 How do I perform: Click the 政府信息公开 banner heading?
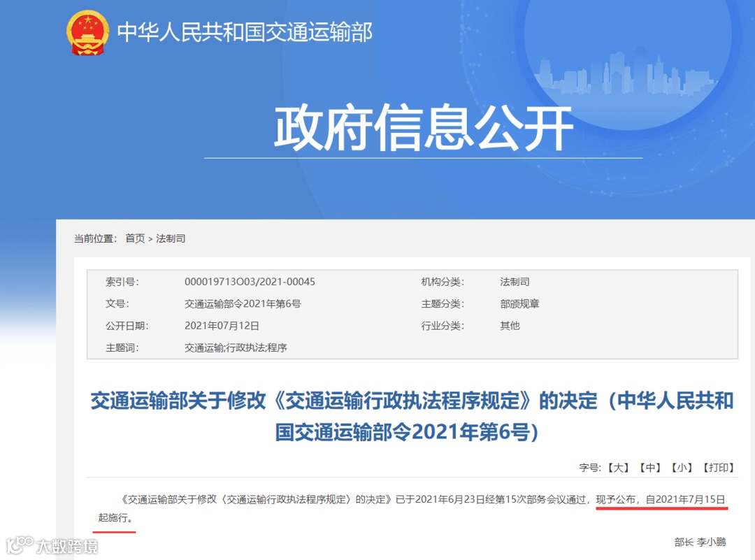point(423,128)
